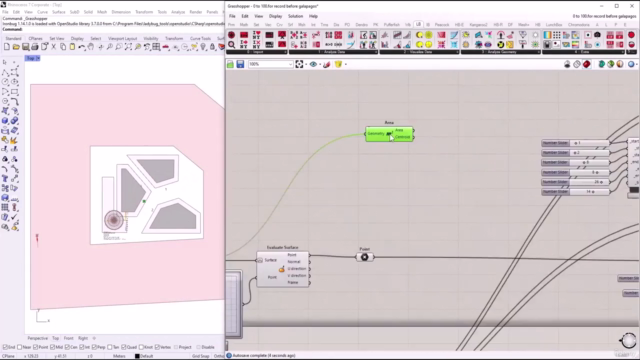640x360 pixels.
Task: Click the Cut scissors icon in Rhino toolbar
Action: point(53,47)
